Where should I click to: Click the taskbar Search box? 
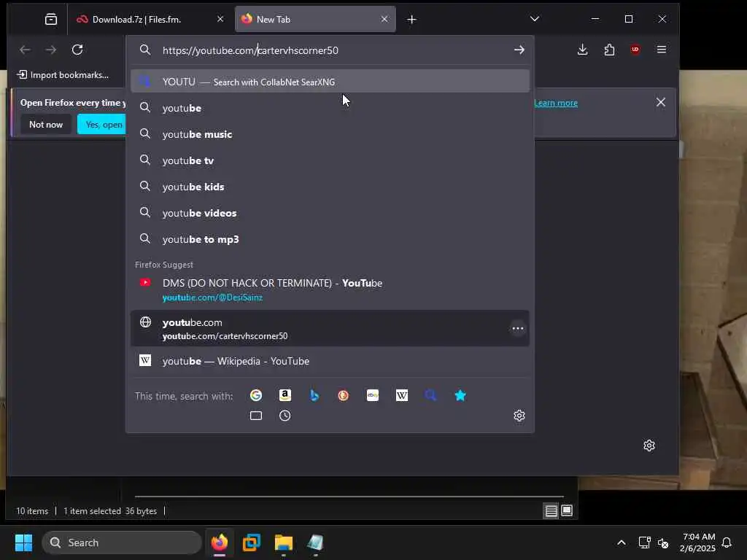(122, 542)
